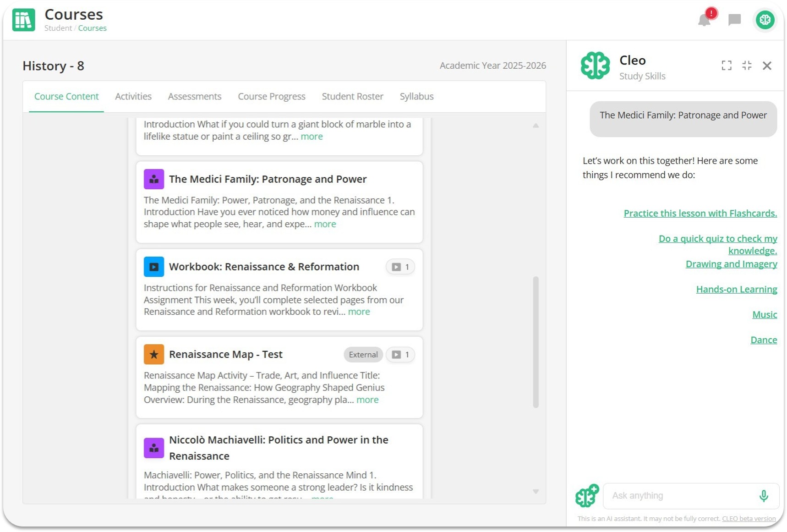
Task: Switch to the Course Content tab
Action: point(66,97)
